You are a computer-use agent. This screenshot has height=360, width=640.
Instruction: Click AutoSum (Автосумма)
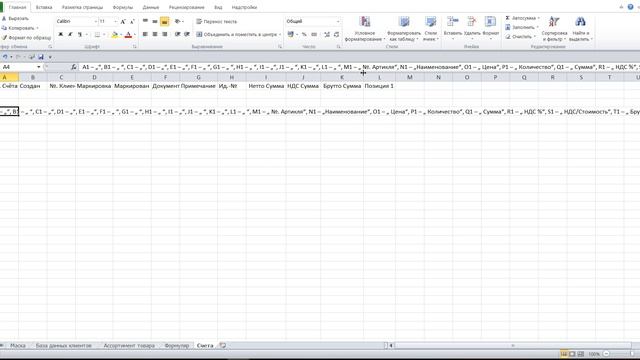tap(523, 18)
